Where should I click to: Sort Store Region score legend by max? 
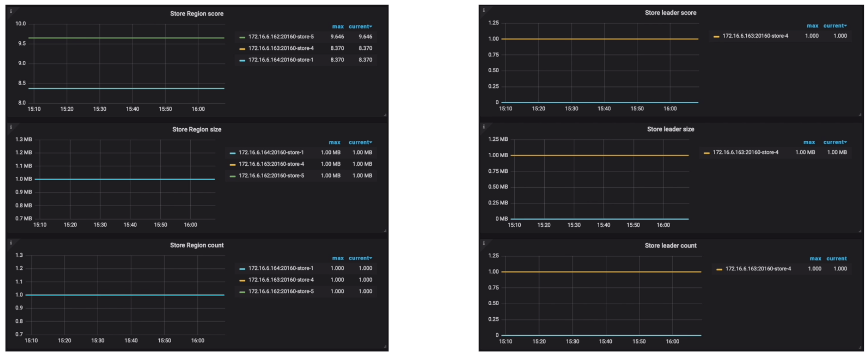tap(338, 27)
